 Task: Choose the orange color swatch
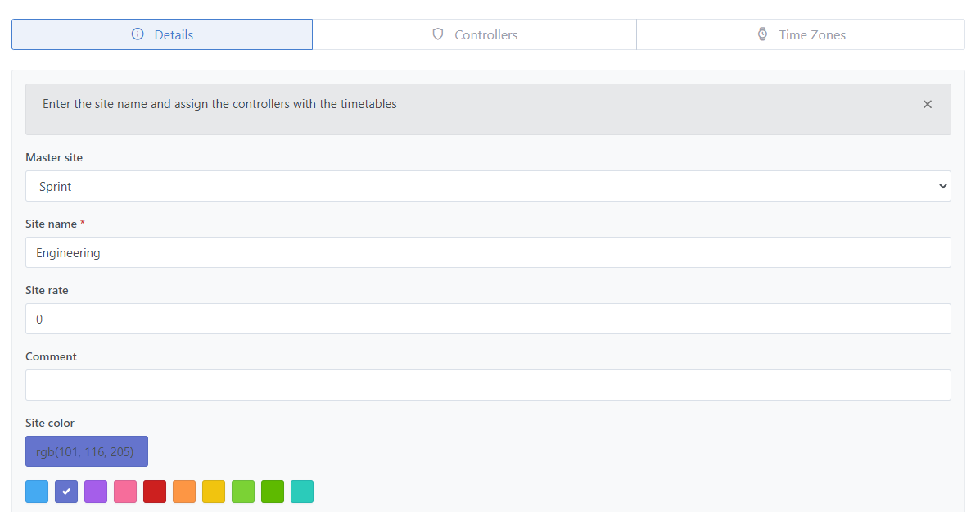click(x=184, y=492)
